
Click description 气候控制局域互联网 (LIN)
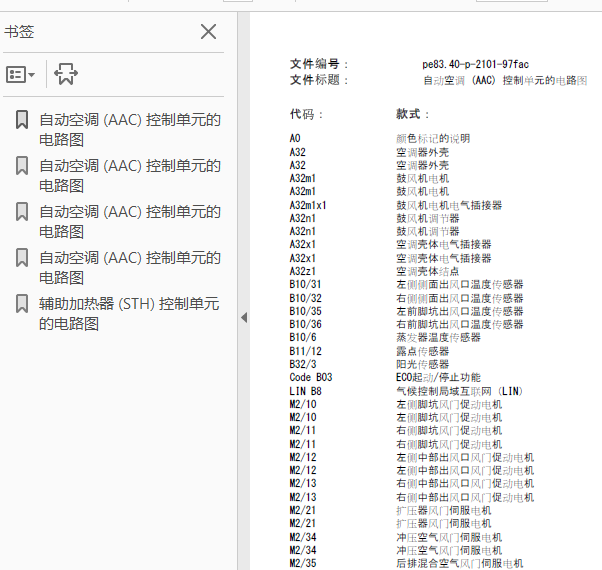tap(460, 391)
